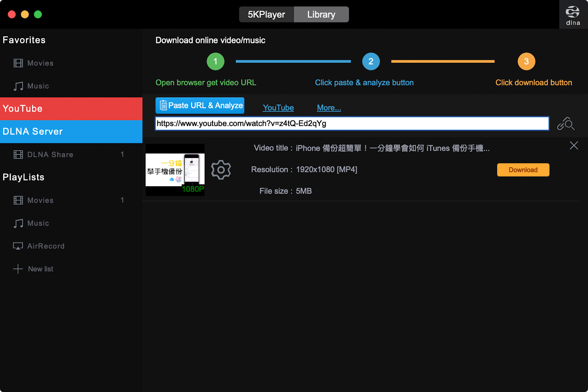Click the count 1 beside PlayLists Movies
Screen dimensions: 588x392
122,200
